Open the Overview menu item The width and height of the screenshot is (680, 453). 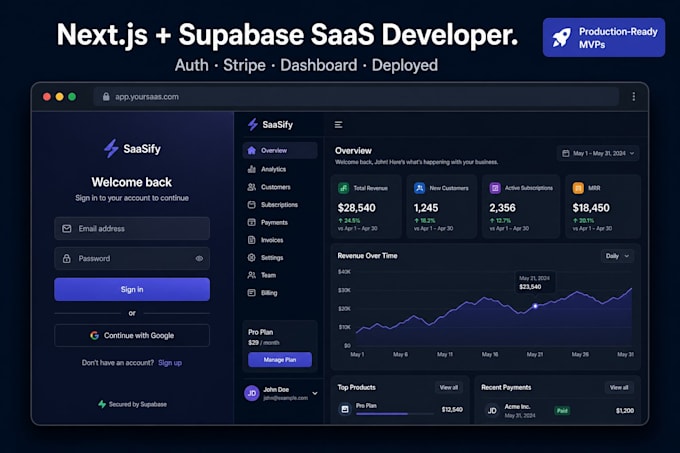[280, 150]
